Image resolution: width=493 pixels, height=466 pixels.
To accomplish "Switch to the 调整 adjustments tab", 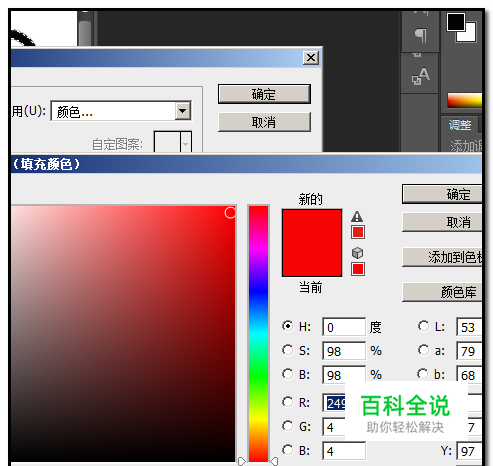I will (460, 125).
